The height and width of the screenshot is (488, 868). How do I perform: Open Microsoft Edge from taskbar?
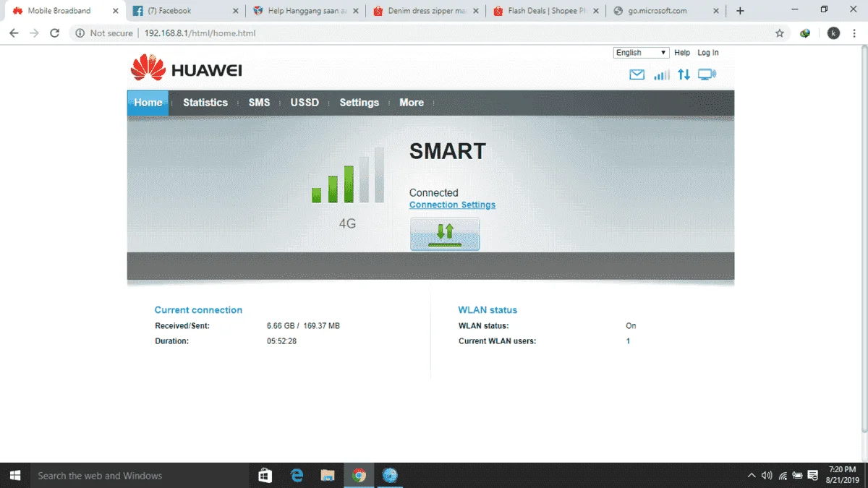297,475
